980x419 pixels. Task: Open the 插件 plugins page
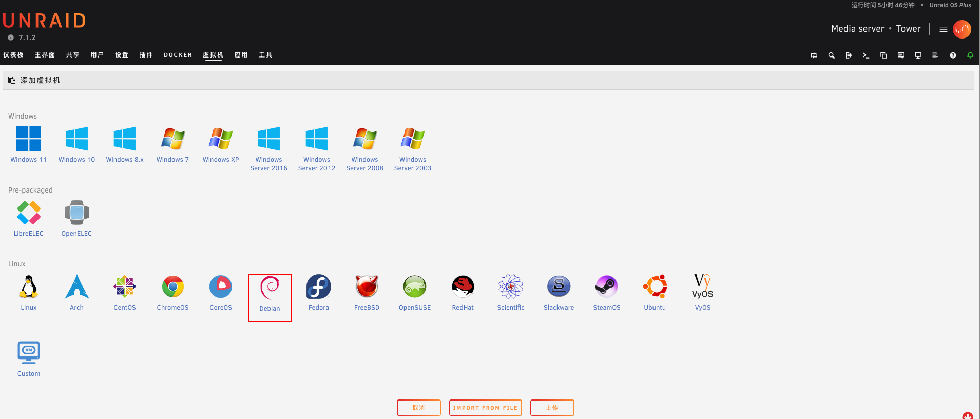(146, 55)
